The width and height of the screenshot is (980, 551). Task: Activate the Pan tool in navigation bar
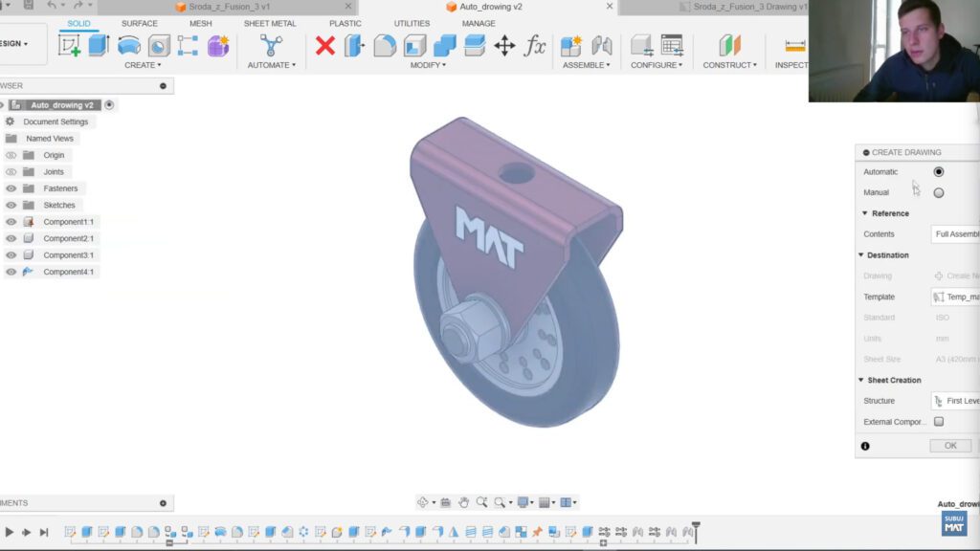pos(464,501)
